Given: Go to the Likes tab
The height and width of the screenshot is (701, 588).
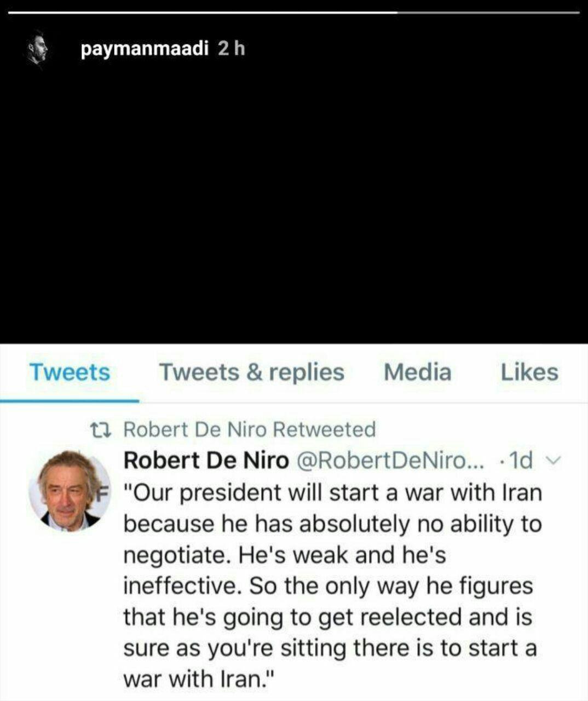Looking at the screenshot, I should coord(529,372).
